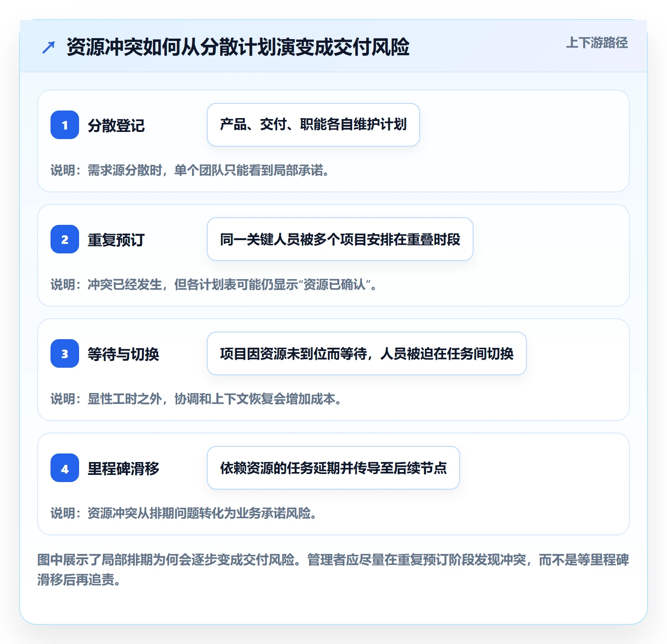The height and width of the screenshot is (644, 667).
Task: Click the step 3 number badge
Action: coord(65,353)
